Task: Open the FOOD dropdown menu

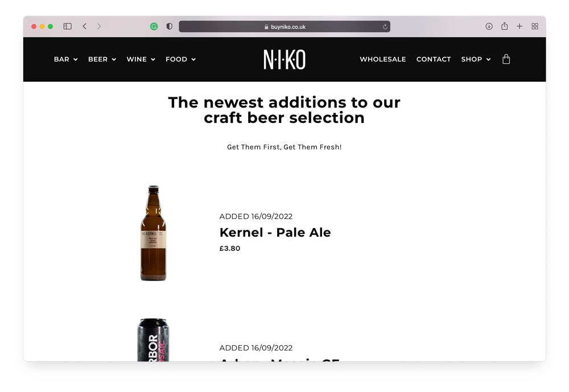Action: [x=181, y=59]
